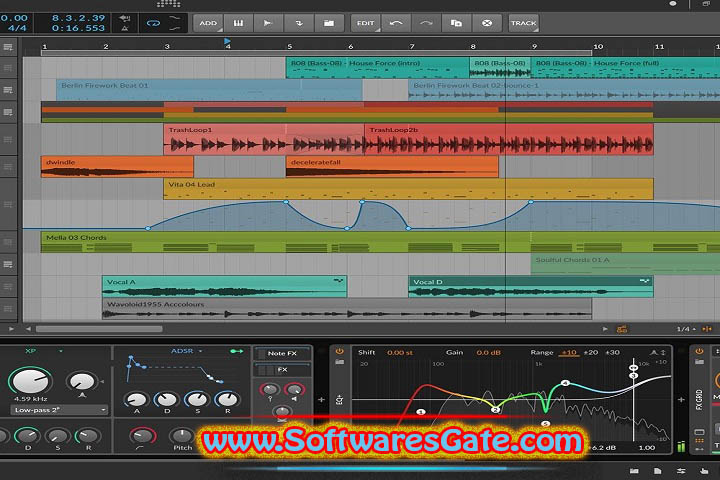
Task: Open the Low-pass 2P filter mode dropdown
Action: click(59, 410)
